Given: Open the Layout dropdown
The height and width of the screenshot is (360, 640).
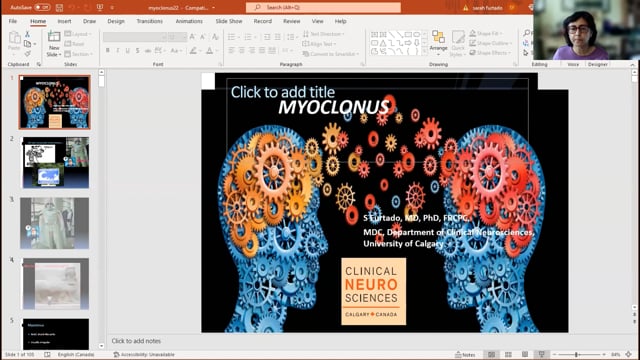Looking at the screenshot, I should point(78,34).
